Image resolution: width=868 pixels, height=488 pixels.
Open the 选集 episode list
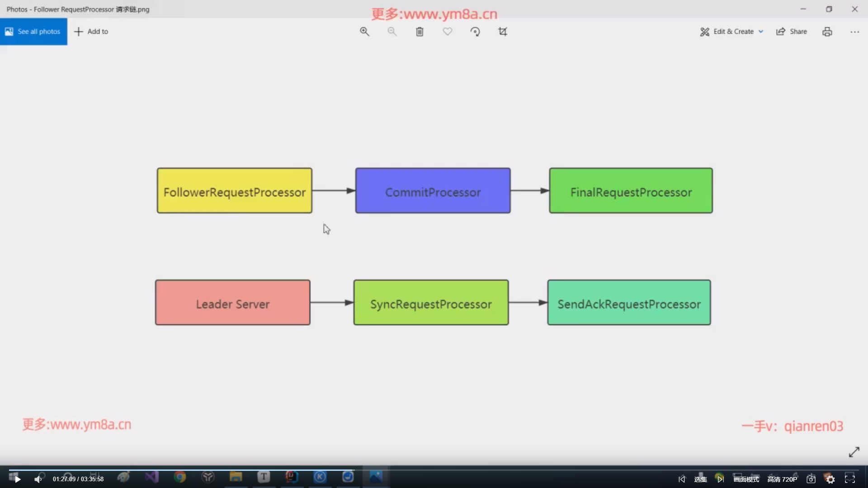click(700, 479)
